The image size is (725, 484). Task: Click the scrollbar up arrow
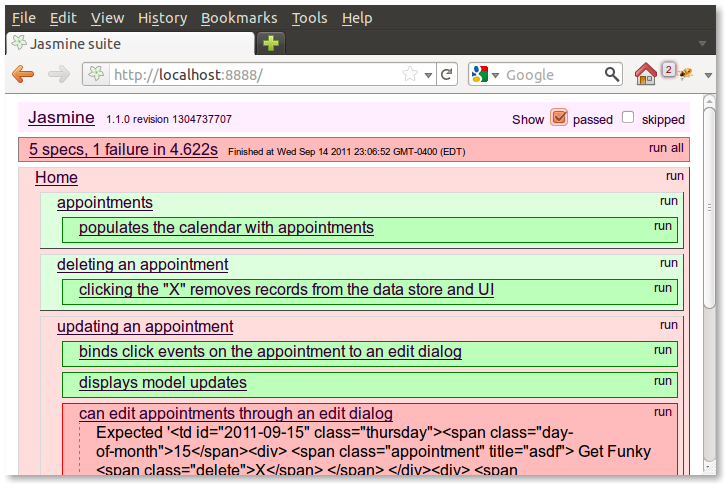(709, 100)
